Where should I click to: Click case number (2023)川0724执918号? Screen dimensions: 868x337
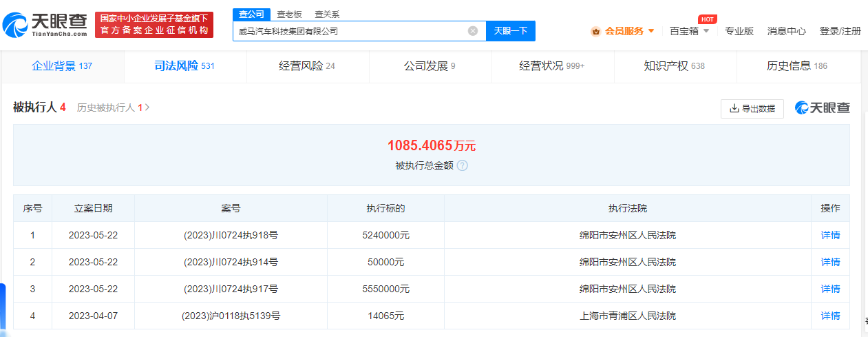pyautogui.click(x=231, y=235)
